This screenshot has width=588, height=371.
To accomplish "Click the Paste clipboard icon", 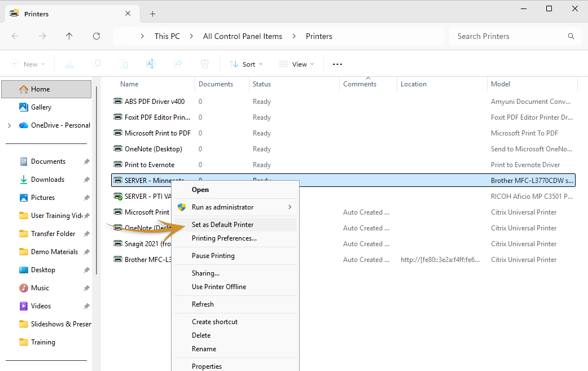I will pos(124,64).
